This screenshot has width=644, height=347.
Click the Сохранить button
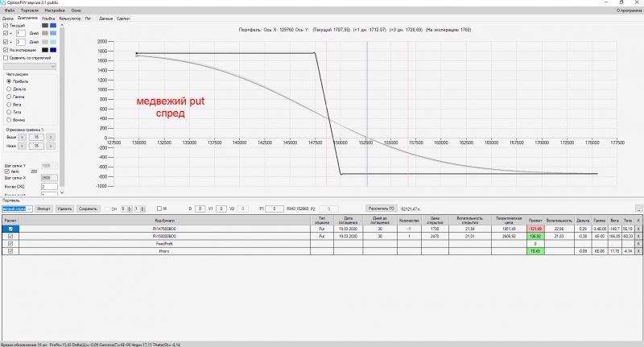pos(88,209)
